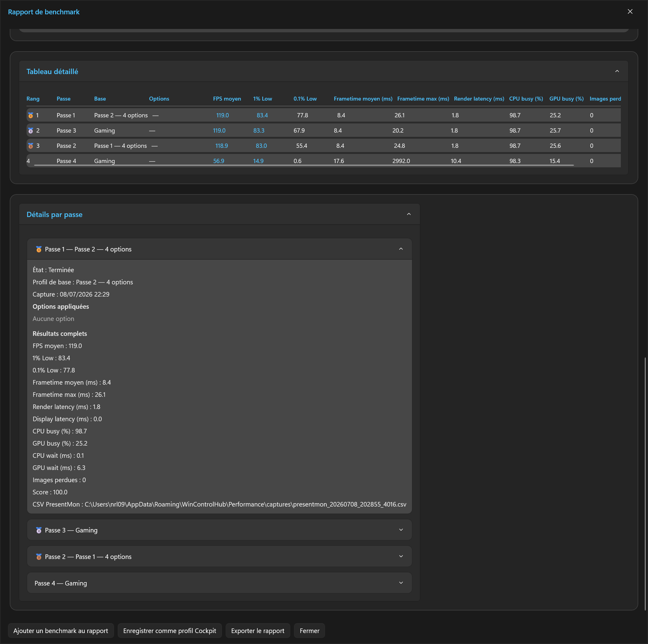Screen dimensions: 648x644
Task: Click Frametime max value 2992.0
Action: [401, 161]
